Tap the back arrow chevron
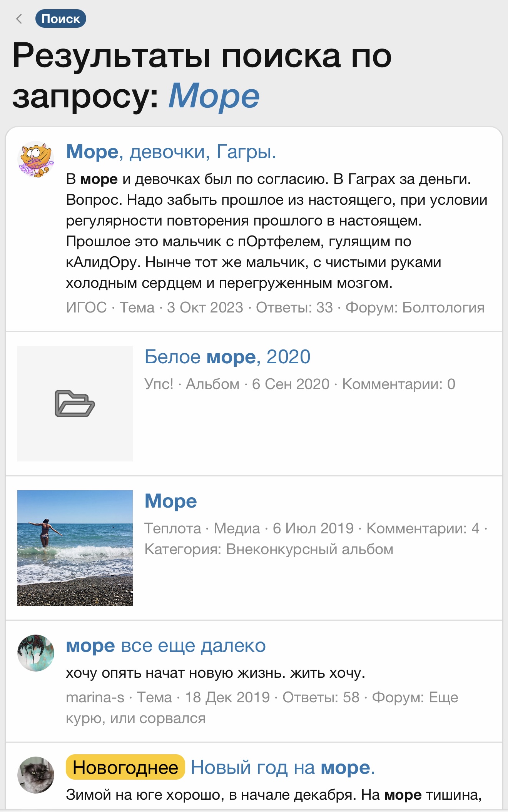 coord(19,19)
